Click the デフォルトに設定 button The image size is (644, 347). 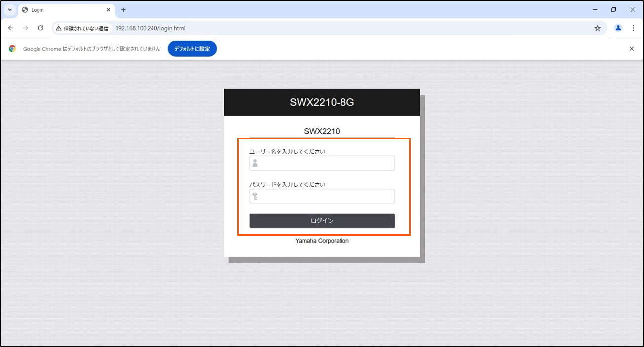coord(192,49)
